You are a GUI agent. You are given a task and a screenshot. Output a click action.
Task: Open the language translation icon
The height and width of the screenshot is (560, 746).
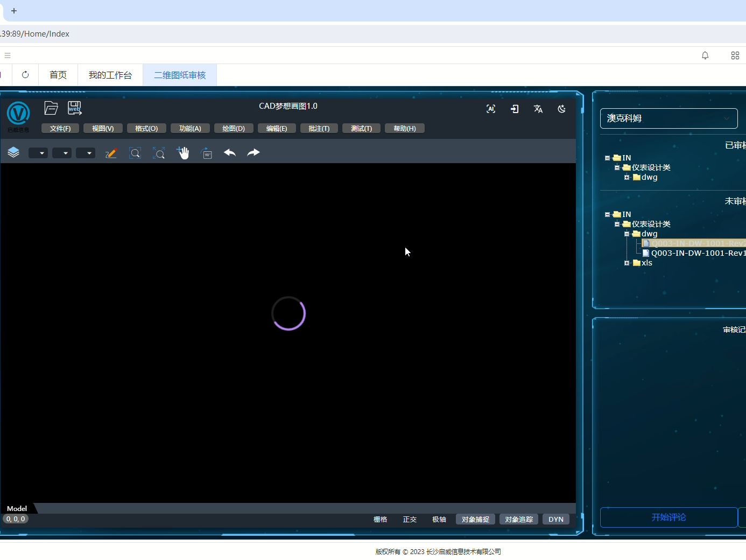538,109
